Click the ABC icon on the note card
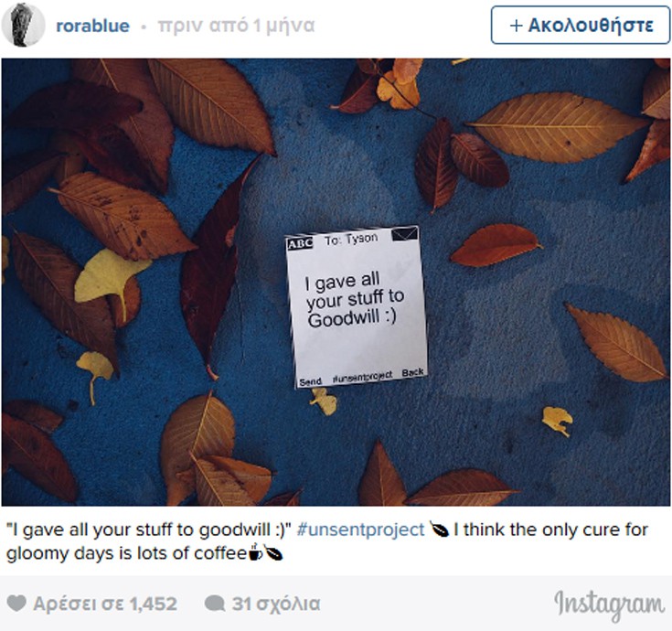The height and width of the screenshot is (631, 672). pos(300,243)
